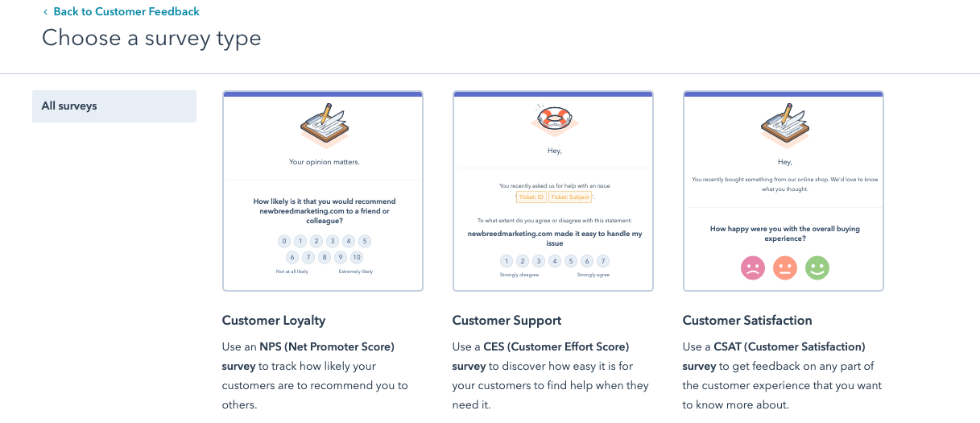Screen dimensions: 980x423
Task: Select the pink sad face emoji
Action: click(753, 267)
